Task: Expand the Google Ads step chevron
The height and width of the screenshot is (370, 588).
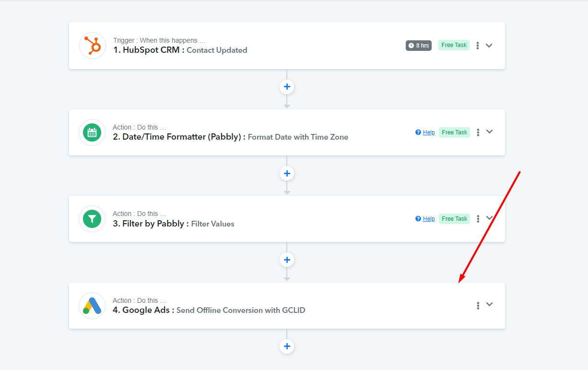Action: (489, 304)
